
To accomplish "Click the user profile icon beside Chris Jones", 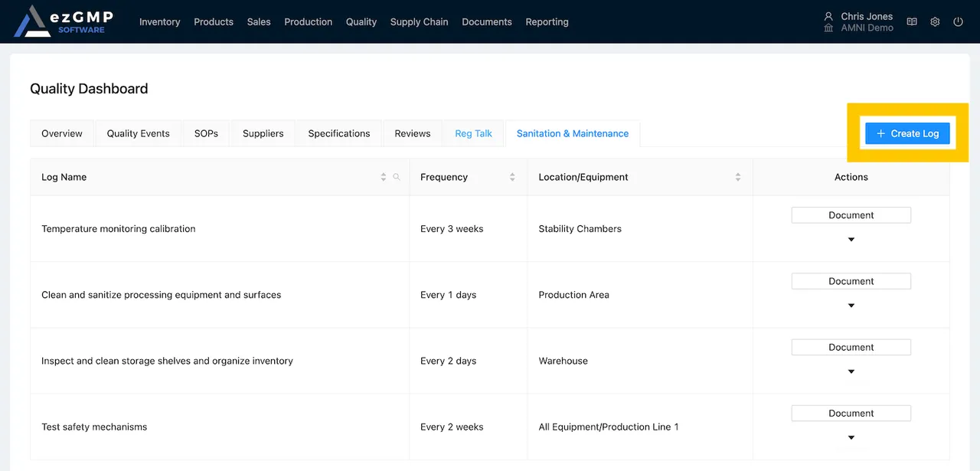I will tap(828, 16).
